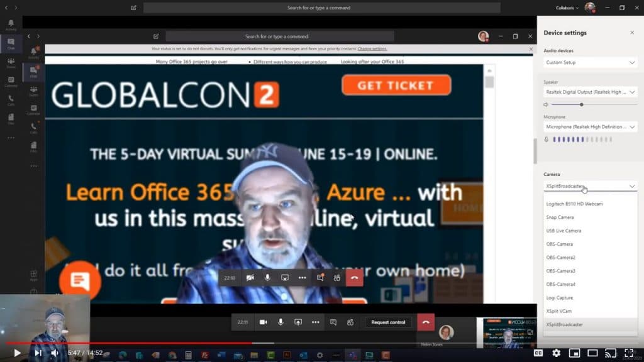
Task: Click the speaker volume slider in Device settings
Action: tap(594, 105)
